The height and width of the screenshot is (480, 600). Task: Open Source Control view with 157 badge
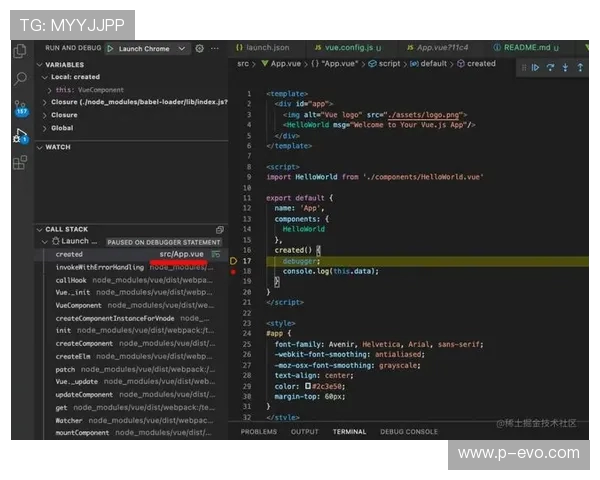coord(20,107)
